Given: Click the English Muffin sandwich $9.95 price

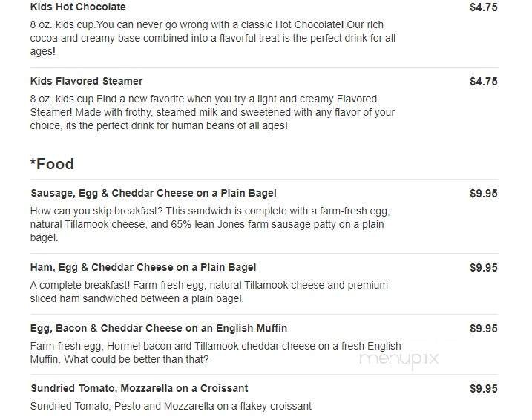Looking at the screenshot, I should [x=483, y=329].
